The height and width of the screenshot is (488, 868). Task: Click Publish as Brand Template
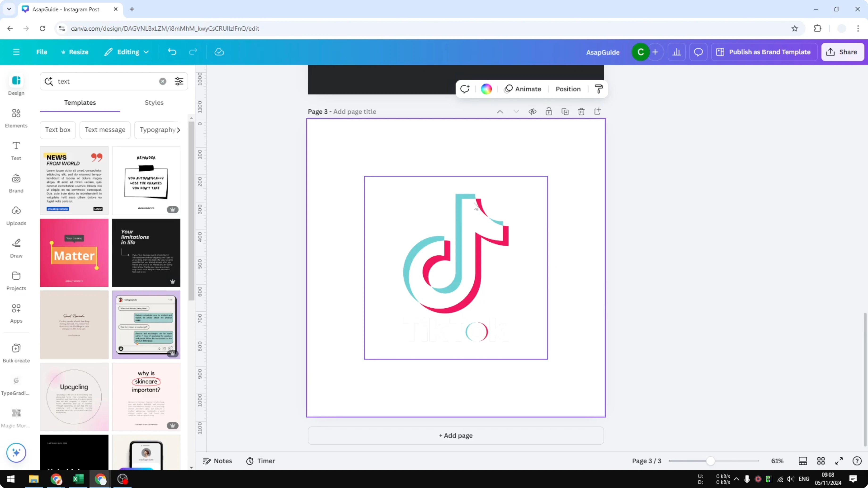click(764, 52)
